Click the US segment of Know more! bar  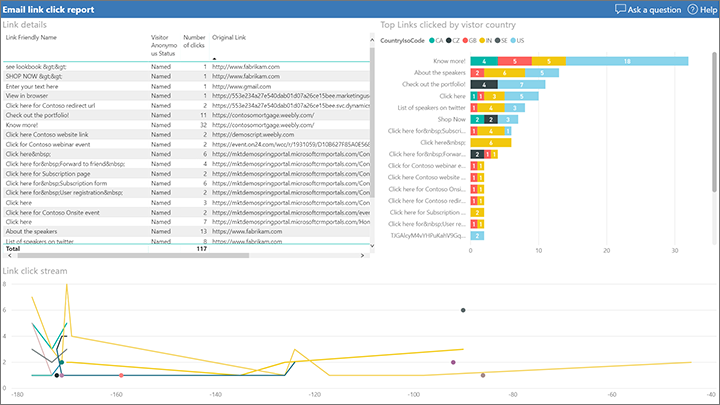pyautogui.click(x=627, y=61)
